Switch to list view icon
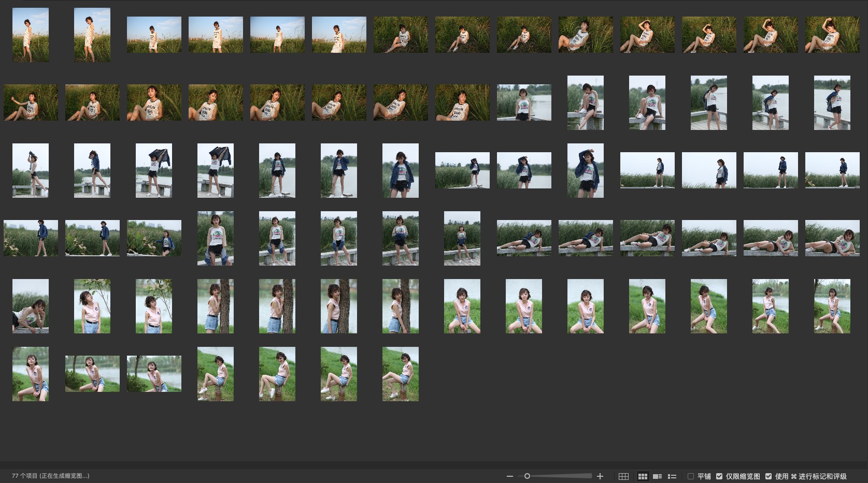This screenshot has height=483, width=868. [x=672, y=476]
